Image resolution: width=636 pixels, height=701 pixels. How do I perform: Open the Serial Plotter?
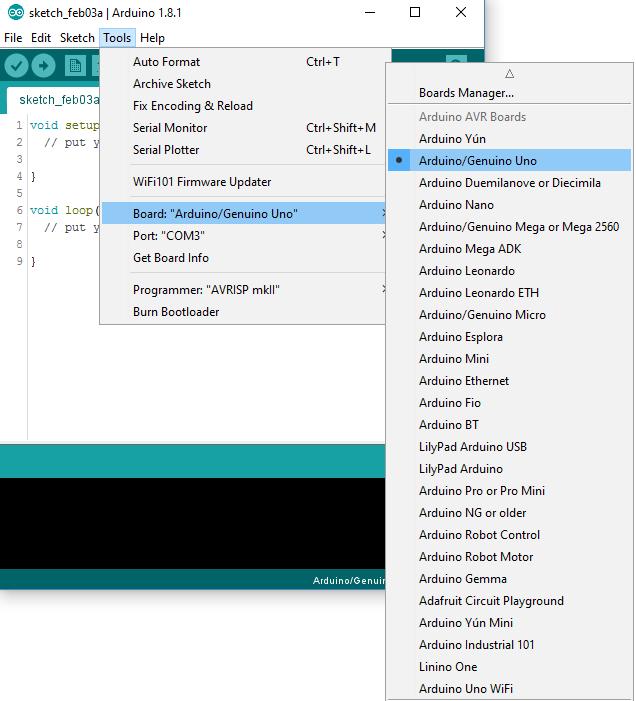(x=244, y=150)
